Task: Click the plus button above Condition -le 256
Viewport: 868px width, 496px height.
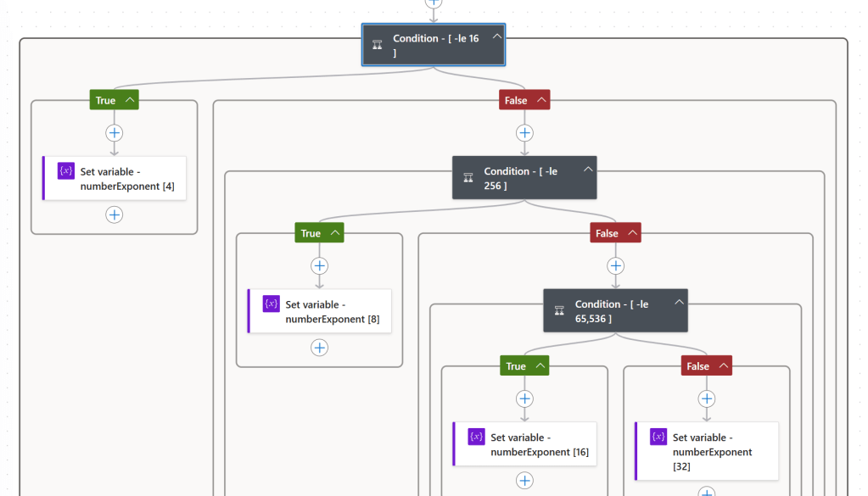Action: pyautogui.click(x=524, y=132)
